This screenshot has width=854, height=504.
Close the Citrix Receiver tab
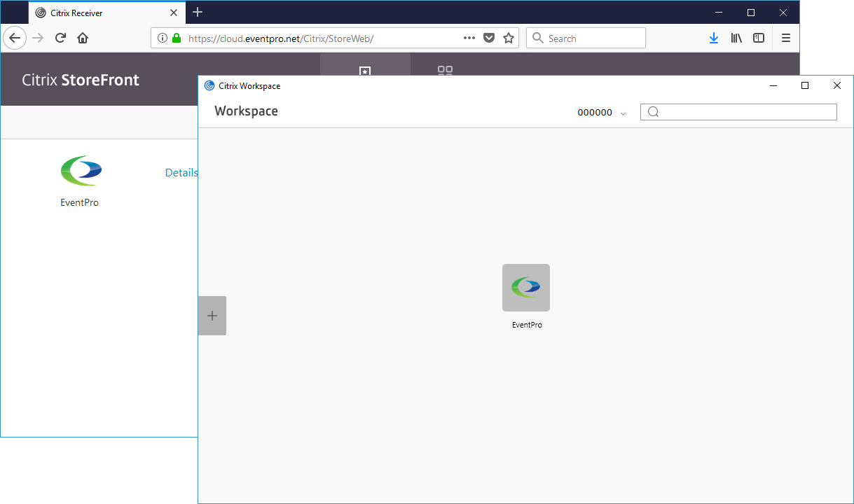(x=174, y=13)
